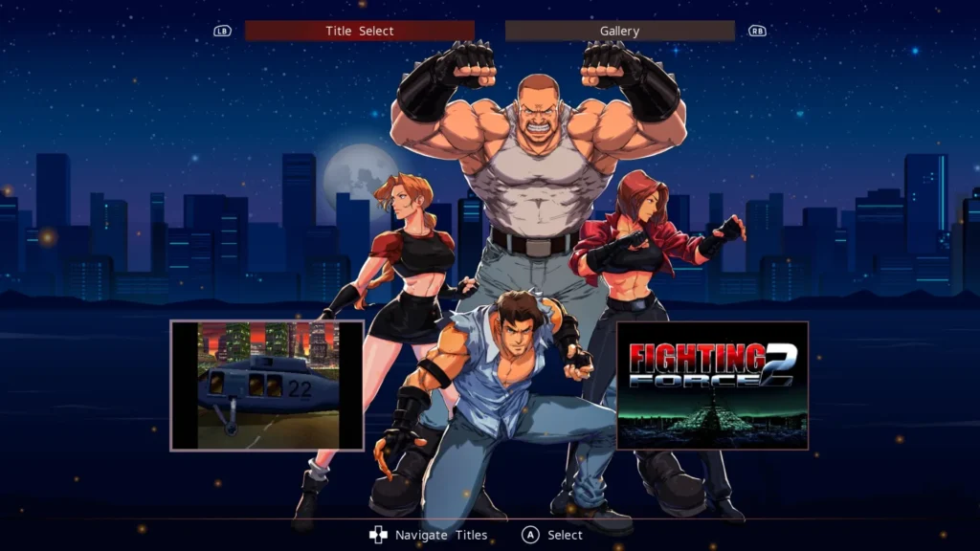Click the Select prompt text
Viewport: 980px width, 551px height.
[565, 535]
